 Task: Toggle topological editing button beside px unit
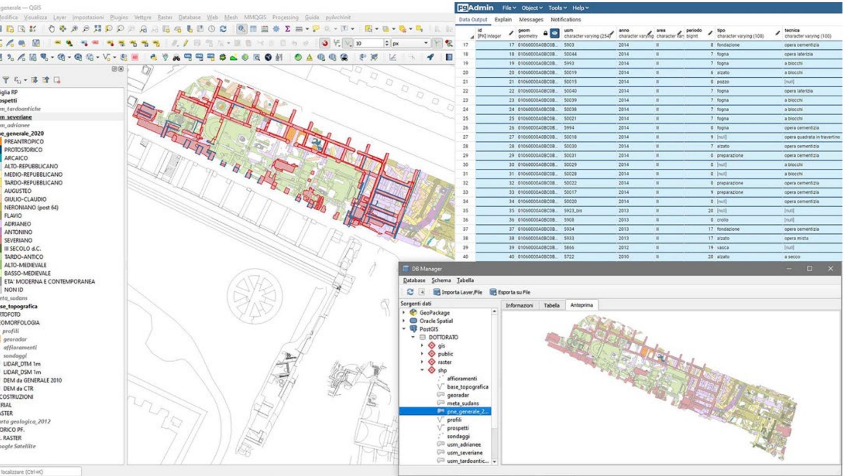(437, 43)
